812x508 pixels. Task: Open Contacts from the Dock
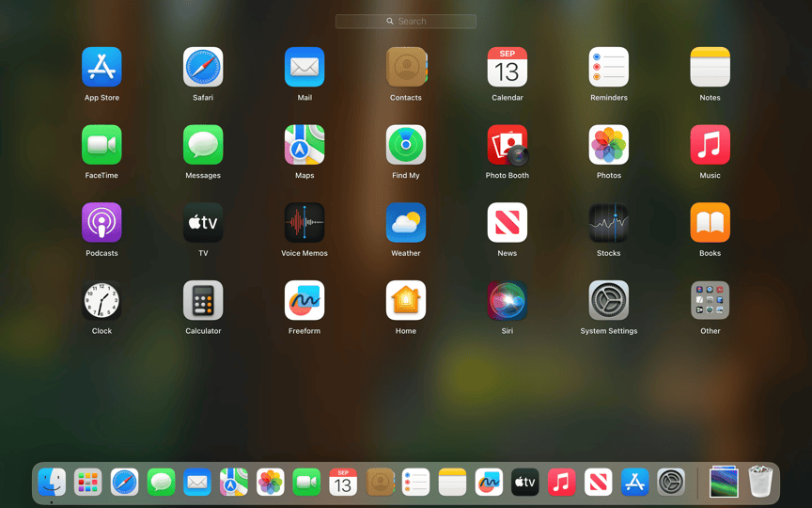[x=380, y=482]
